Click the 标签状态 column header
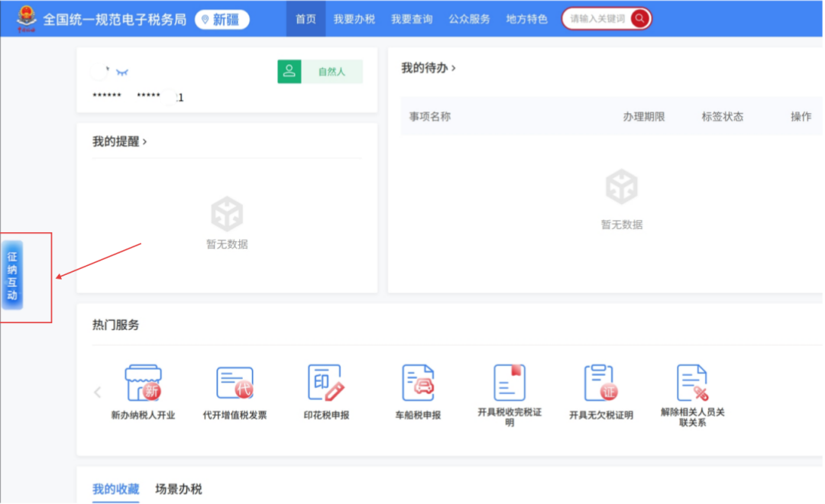This screenshot has width=825, height=504. (x=723, y=117)
